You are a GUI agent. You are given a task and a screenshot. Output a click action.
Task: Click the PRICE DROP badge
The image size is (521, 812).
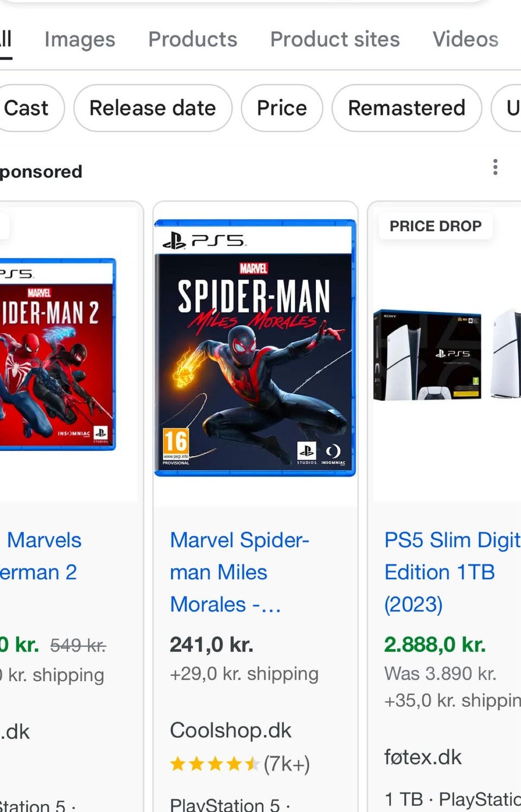[x=435, y=226]
